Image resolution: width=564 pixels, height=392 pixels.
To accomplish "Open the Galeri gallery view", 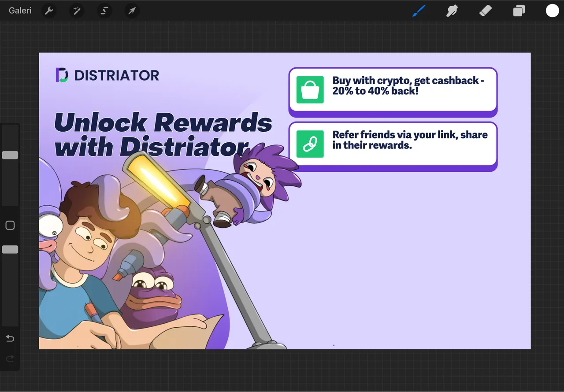I will click(x=20, y=11).
